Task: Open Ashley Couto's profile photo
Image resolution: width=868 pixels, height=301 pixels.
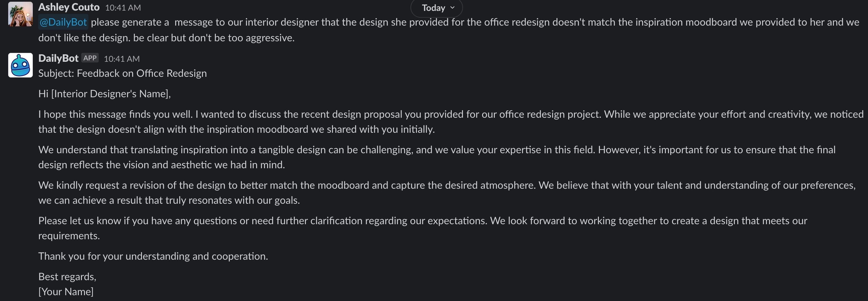Action: point(21,14)
